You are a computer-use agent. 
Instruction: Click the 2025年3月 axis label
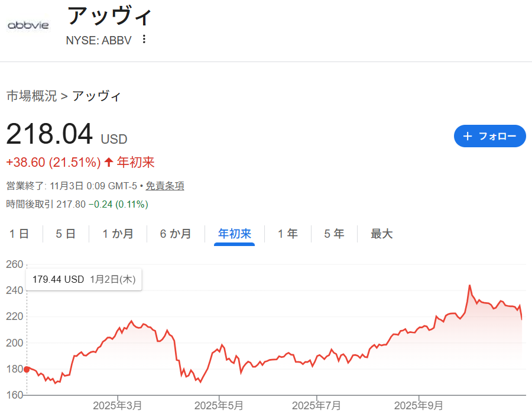(118, 405)
